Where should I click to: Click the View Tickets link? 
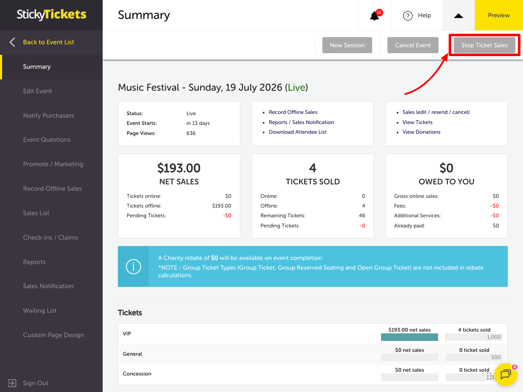coord(417,122)
